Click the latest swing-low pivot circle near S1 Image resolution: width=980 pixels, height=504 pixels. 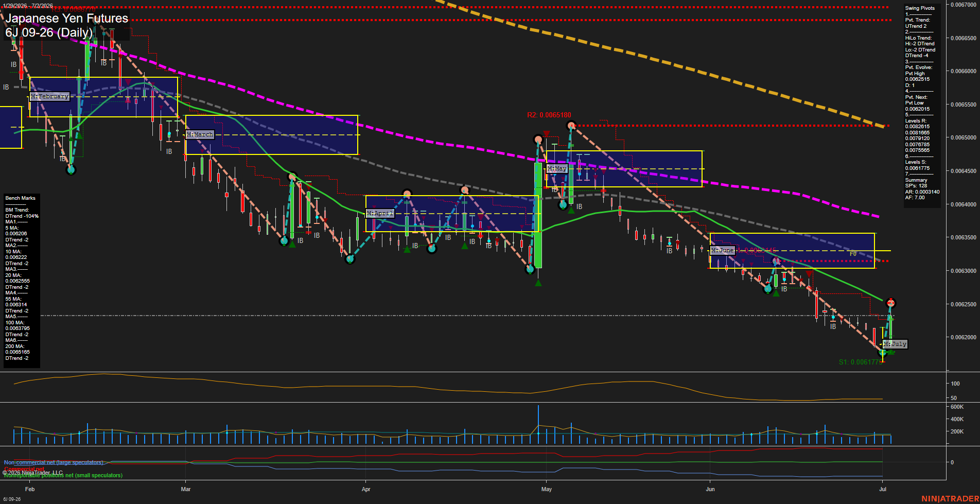point(883,353)
